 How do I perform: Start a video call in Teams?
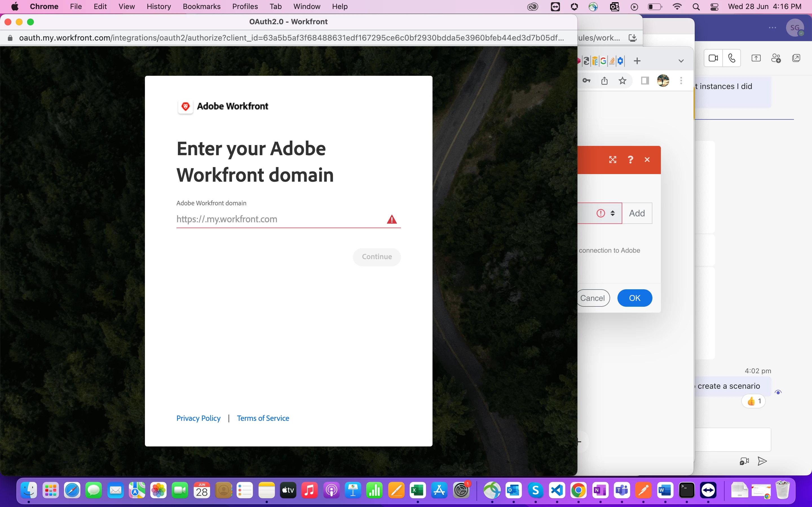[713, 58]
